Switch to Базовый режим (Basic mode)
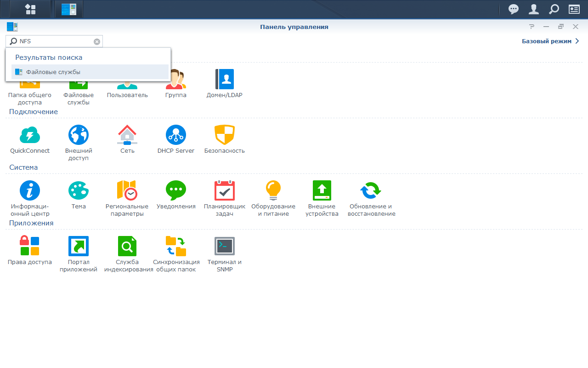The image size is (588, 368). pyautogui.click(x=550, y=41)
